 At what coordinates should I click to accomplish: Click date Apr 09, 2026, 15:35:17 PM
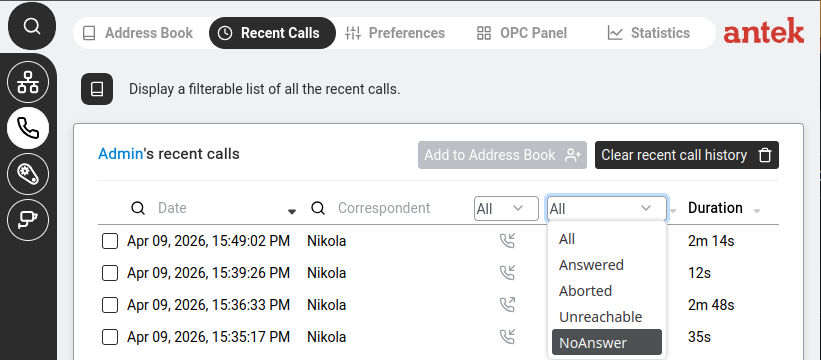point(208,337)
